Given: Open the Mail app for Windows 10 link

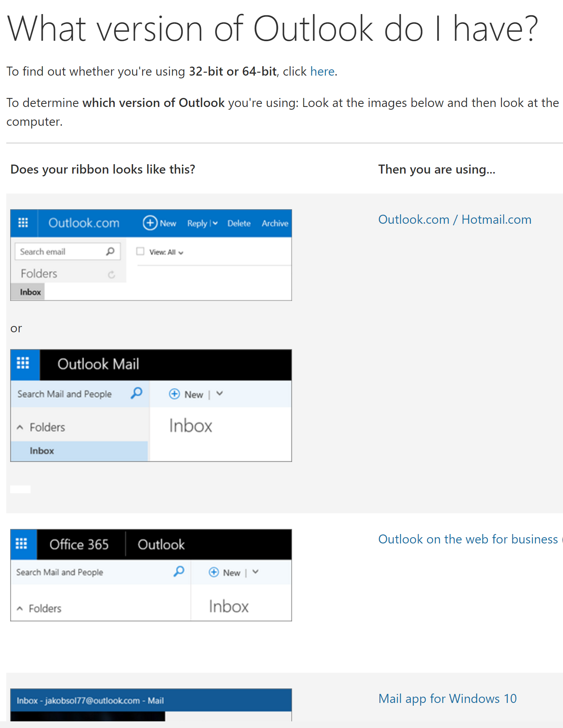Looking at the screenshot, I should pyautogui.click(x=448, y=699).
